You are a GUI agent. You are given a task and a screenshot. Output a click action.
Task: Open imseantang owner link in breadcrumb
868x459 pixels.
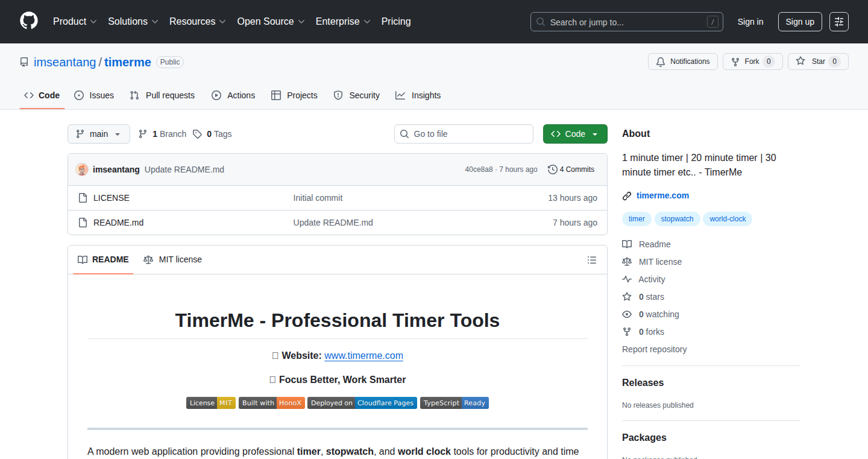click(65, 62)
